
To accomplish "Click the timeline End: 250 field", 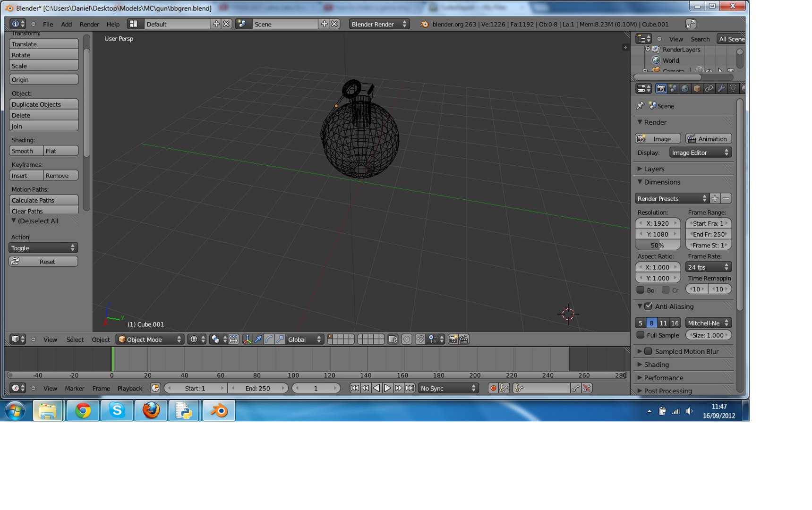I will [x=258, y=388].
